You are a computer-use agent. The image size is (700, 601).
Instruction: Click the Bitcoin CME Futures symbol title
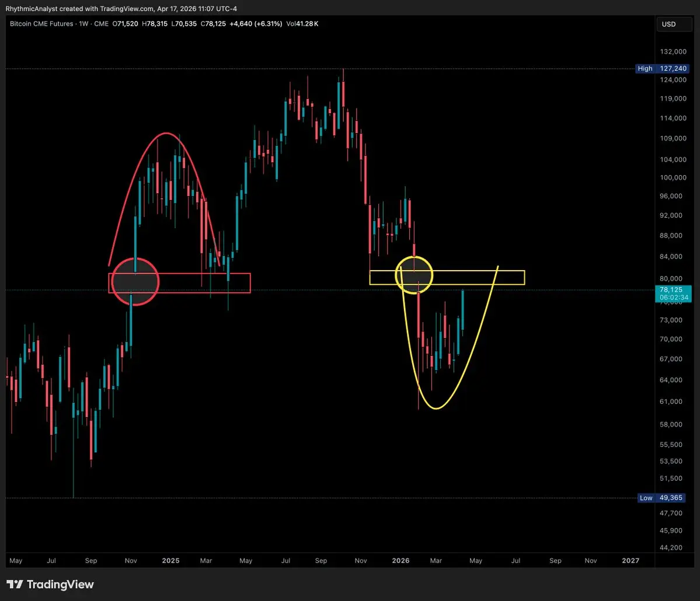(x=41, y=24)
